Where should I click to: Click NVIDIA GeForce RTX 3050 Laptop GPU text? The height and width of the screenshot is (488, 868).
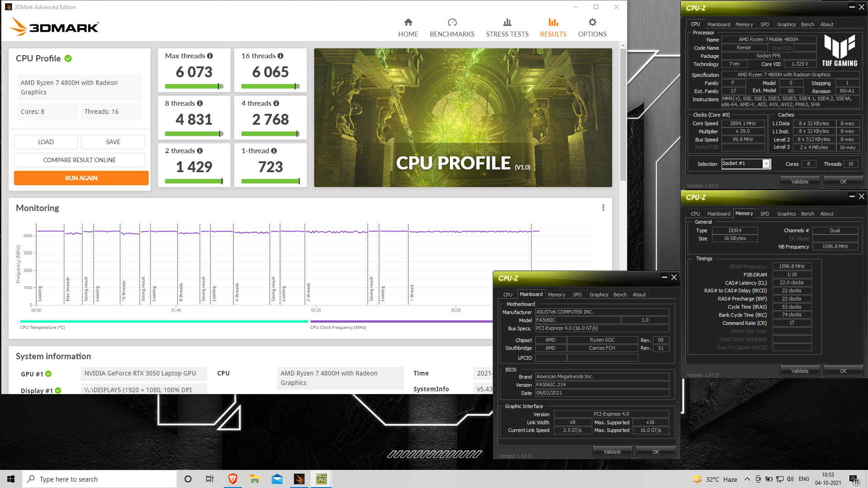click(x=140, y=374)
